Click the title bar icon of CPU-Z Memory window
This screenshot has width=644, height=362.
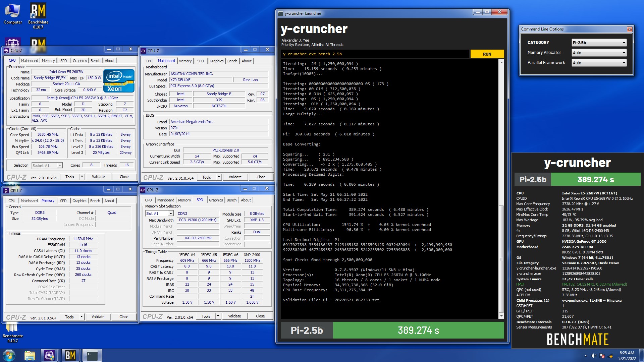coord(6,191)
